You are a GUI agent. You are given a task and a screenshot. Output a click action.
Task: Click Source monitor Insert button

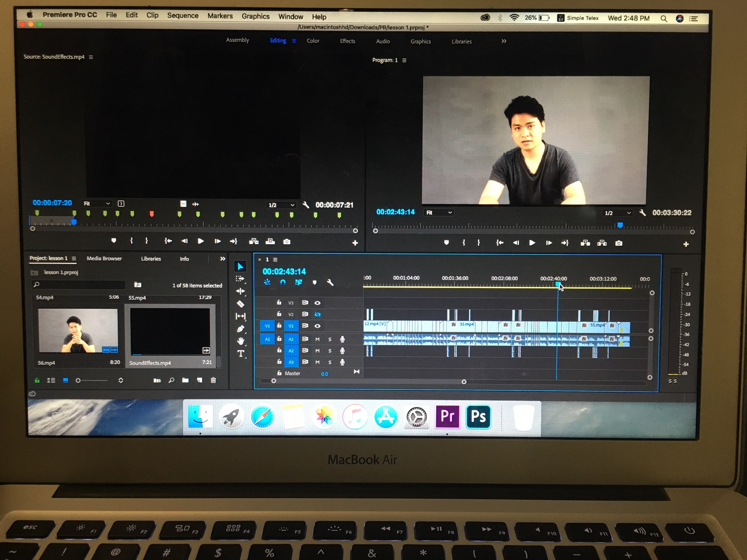click(x=254, y=242)
